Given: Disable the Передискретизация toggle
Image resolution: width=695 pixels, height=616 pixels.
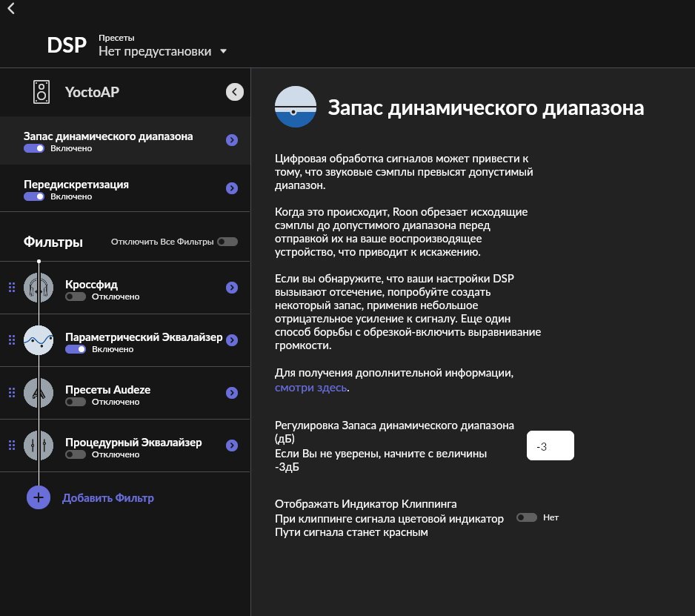Looking at the screenshot, I should [x=34, y=196].
